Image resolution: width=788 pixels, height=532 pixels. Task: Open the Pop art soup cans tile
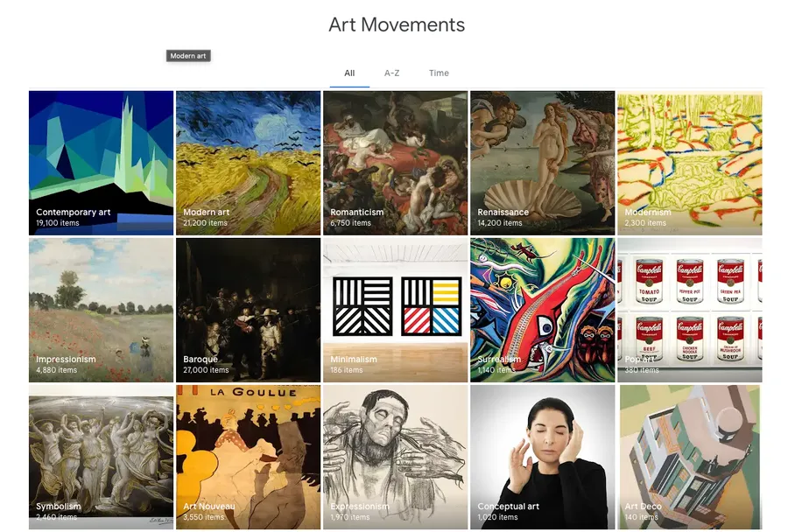click(x=690, y=310)
